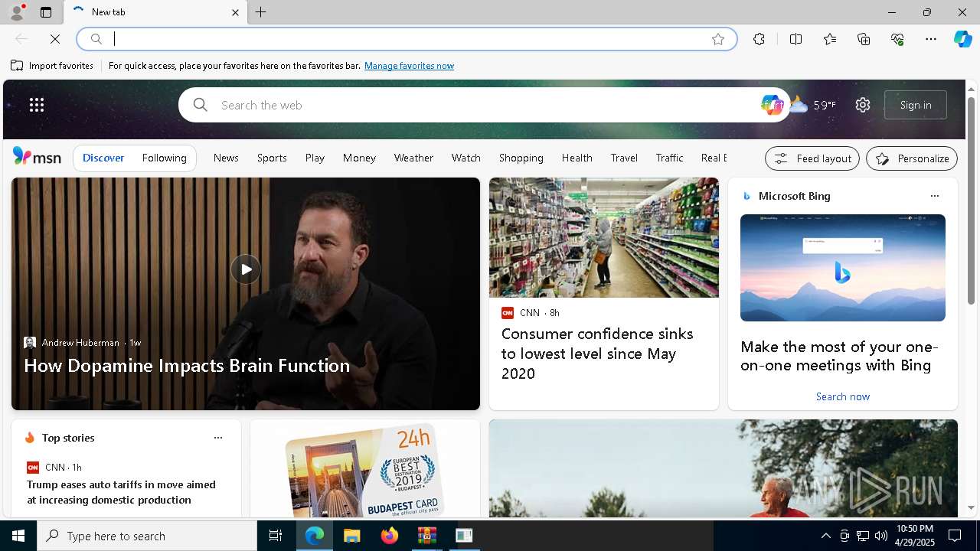The image size is (980, 551).
Task: Click the address bar input
Action: click(406, 39)
